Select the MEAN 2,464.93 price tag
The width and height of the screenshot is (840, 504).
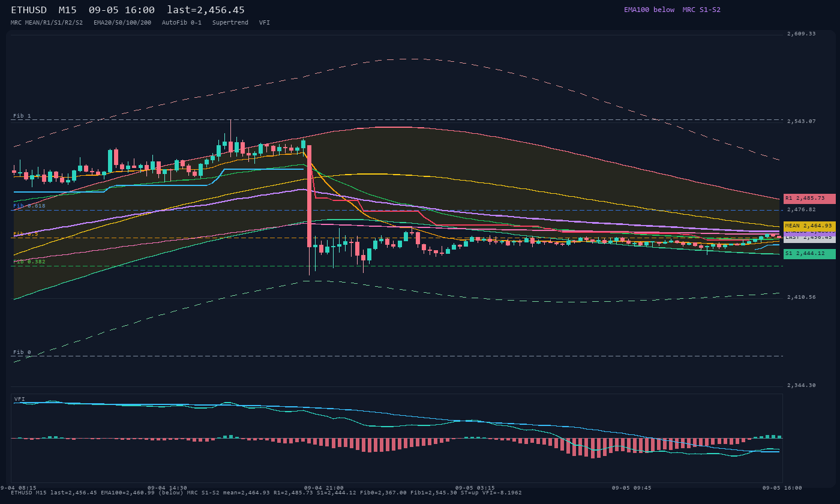(809, 226)
